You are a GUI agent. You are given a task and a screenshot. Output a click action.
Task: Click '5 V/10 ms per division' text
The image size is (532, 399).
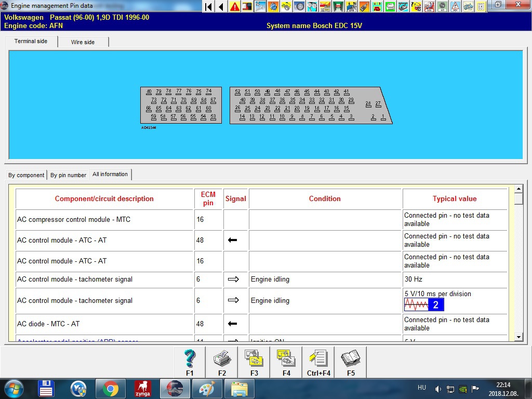click(437, 294)
